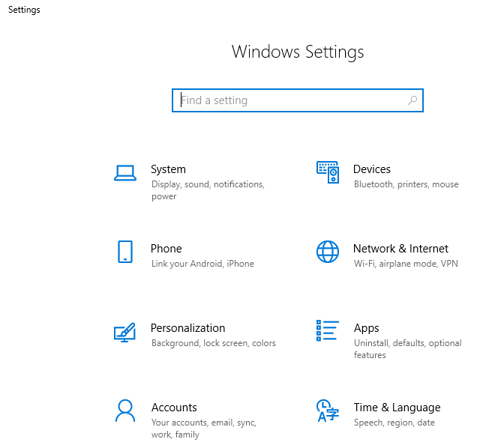This screenshot has width=477, height=448.
Task: Click the Settings window title text
Action: (x=24, y=10)
